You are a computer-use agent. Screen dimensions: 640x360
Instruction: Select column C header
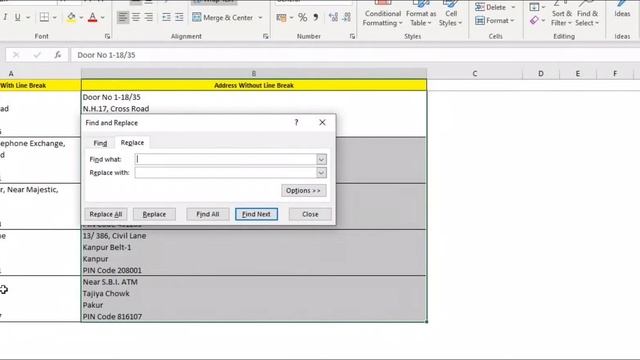point(475,73)
